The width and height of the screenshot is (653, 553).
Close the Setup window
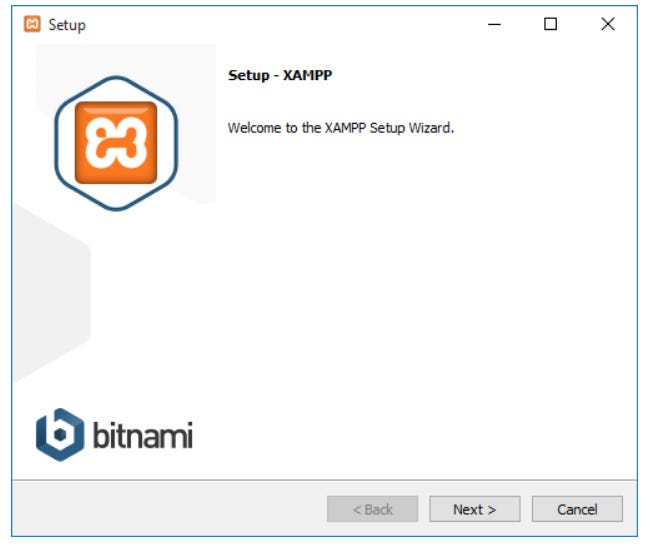608,24
